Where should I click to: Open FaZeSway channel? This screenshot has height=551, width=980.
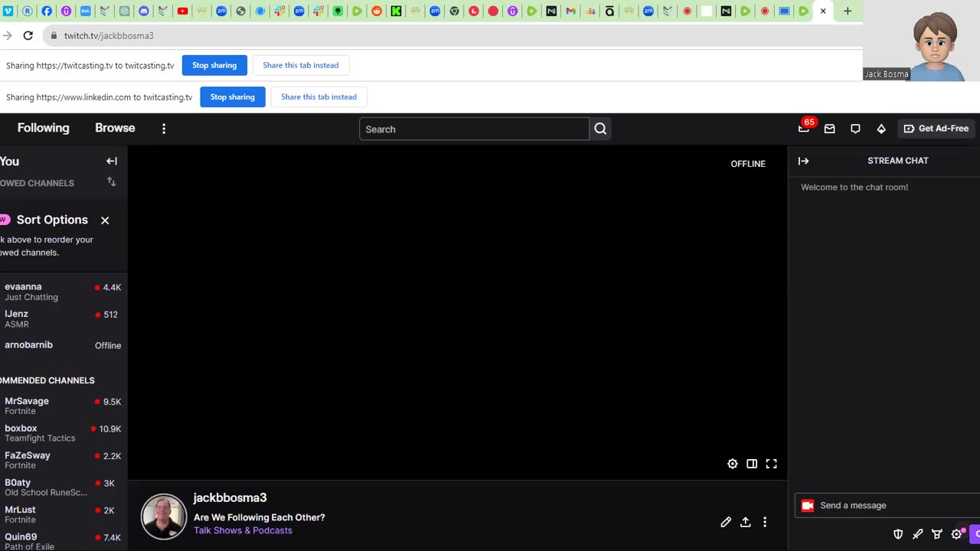(x=63, y=460)
